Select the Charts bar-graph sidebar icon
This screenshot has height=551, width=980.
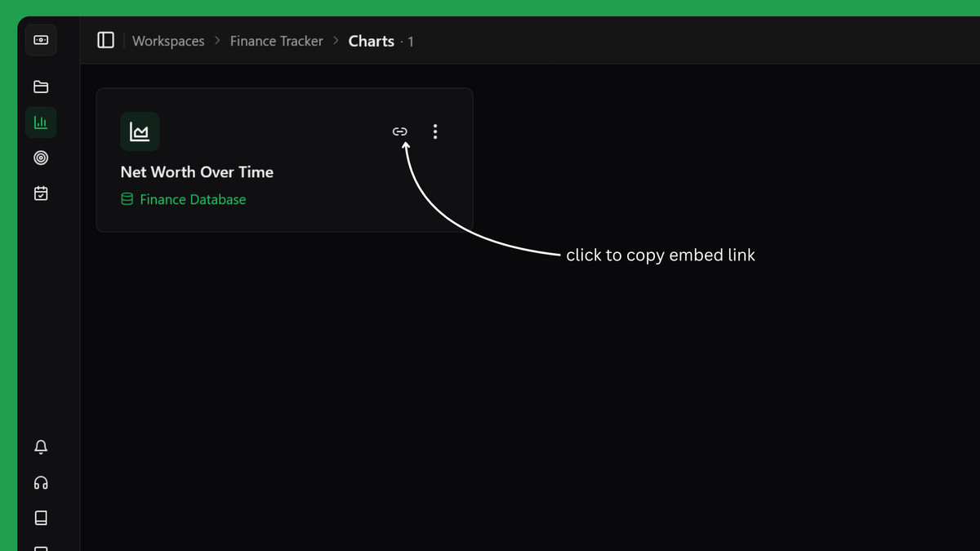(41, 122)
